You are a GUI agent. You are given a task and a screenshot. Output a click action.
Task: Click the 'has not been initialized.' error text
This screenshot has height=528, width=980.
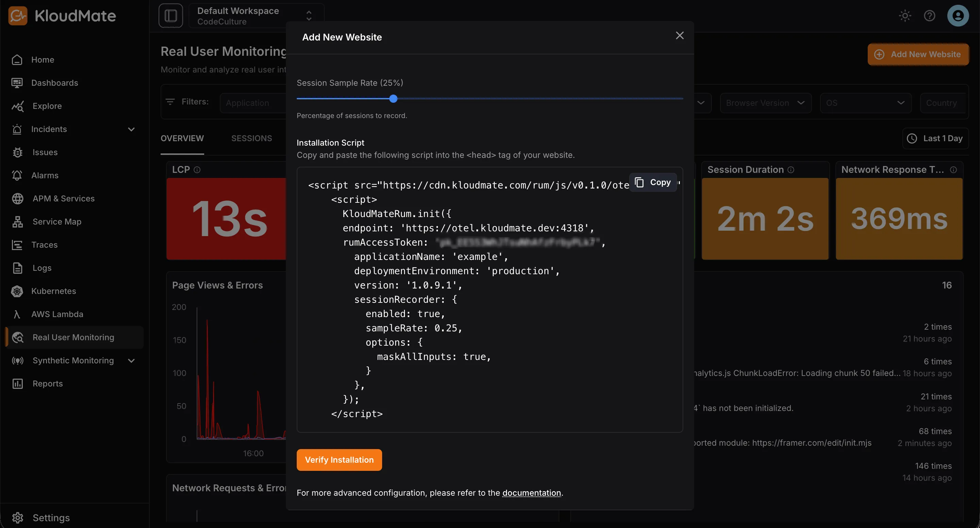click(x=744, y=408)
